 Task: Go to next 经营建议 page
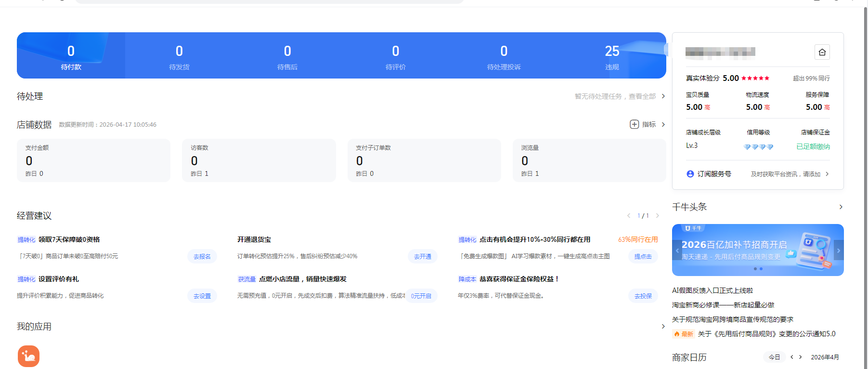click(657, 215)
